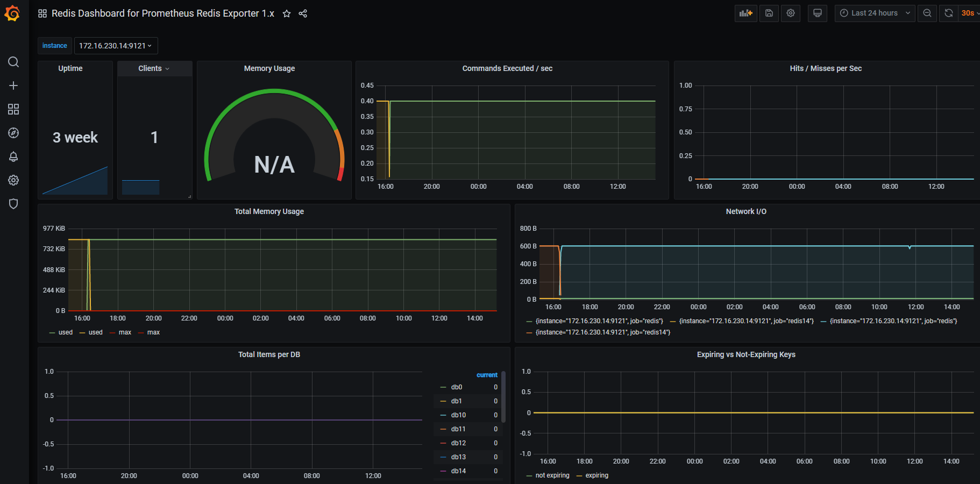This screenshot has height=484, width=980.
Task: Click db13 color line swatch in legend
Action: [x=443, y=457]
